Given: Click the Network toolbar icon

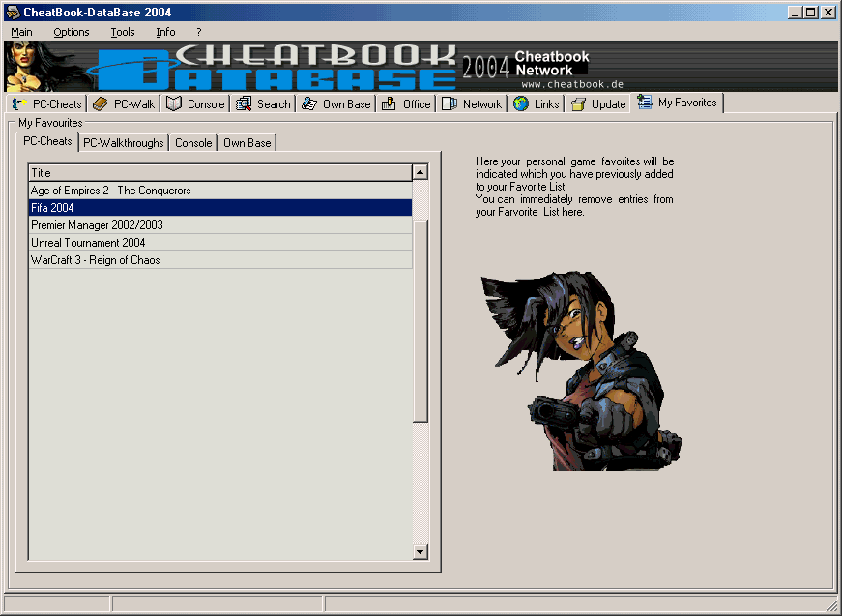Looking at the screenshot, I should (450, 104).
